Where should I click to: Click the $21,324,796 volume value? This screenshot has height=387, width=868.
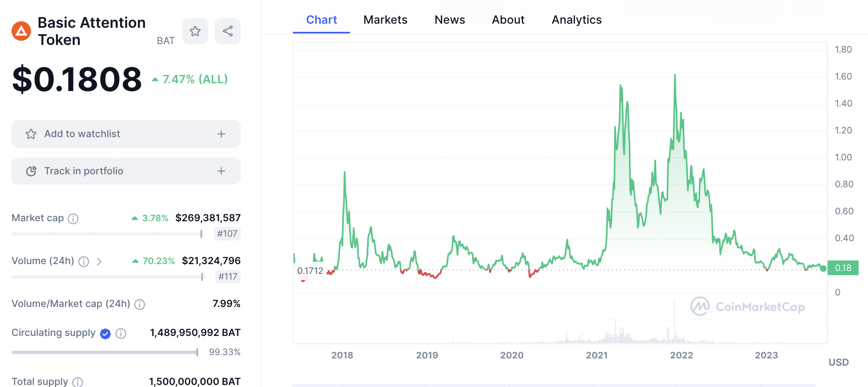[x=211, y=261]
